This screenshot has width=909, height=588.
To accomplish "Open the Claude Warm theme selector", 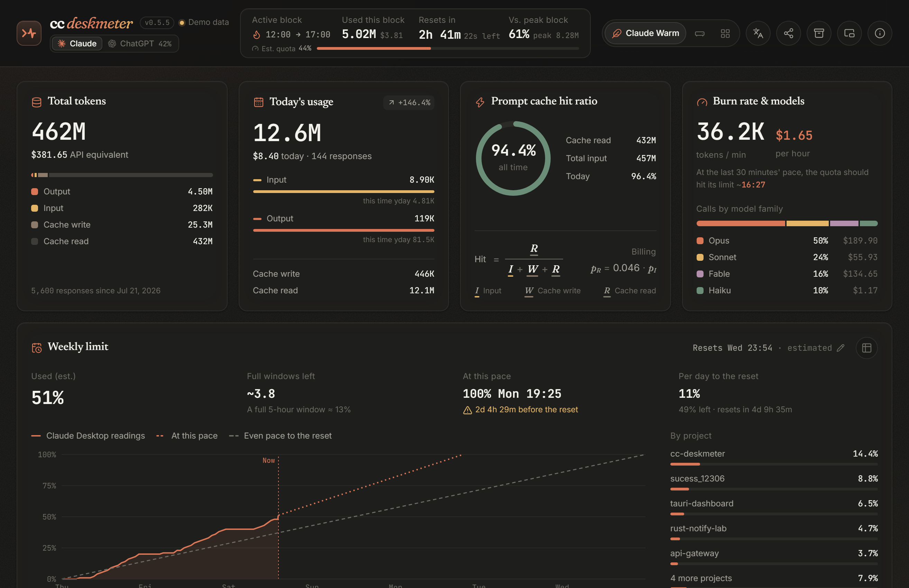I will tap(645, 33).
